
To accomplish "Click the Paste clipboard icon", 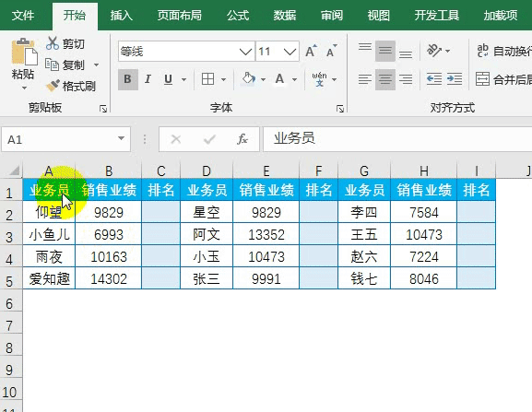I will [24, 52].
